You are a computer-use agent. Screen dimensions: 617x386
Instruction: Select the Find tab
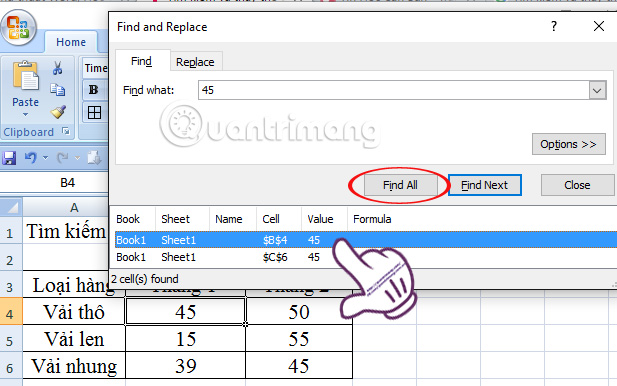click(x=141, y=61)
